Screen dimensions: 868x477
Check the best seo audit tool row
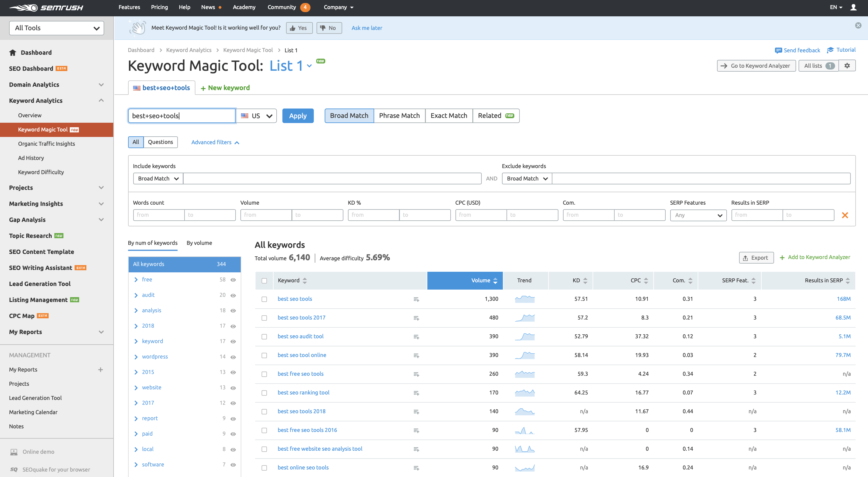pyautogui.click(x=264, y=337)
